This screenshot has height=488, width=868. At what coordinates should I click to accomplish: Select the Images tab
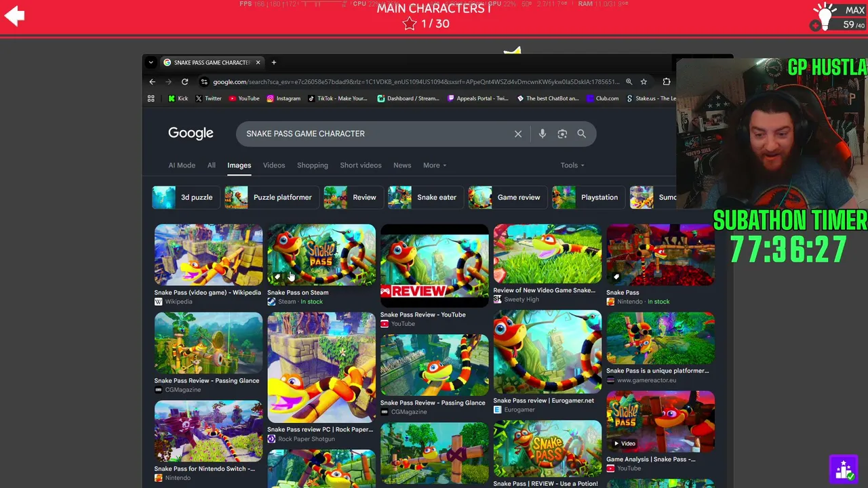[x=239, y=165]
